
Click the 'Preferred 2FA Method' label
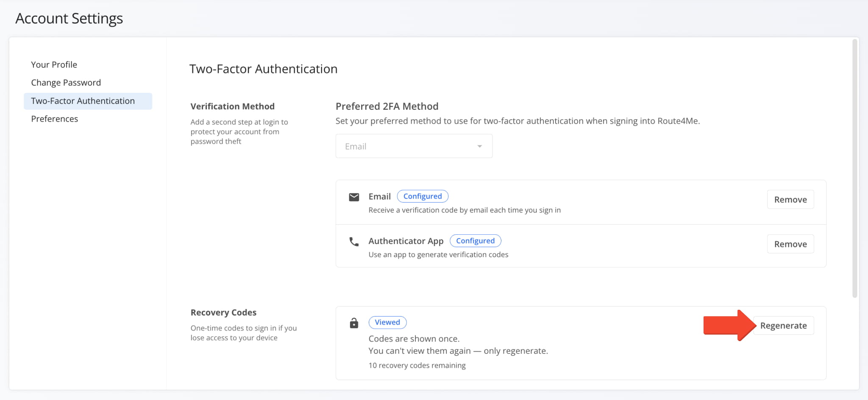pos(387,106)
